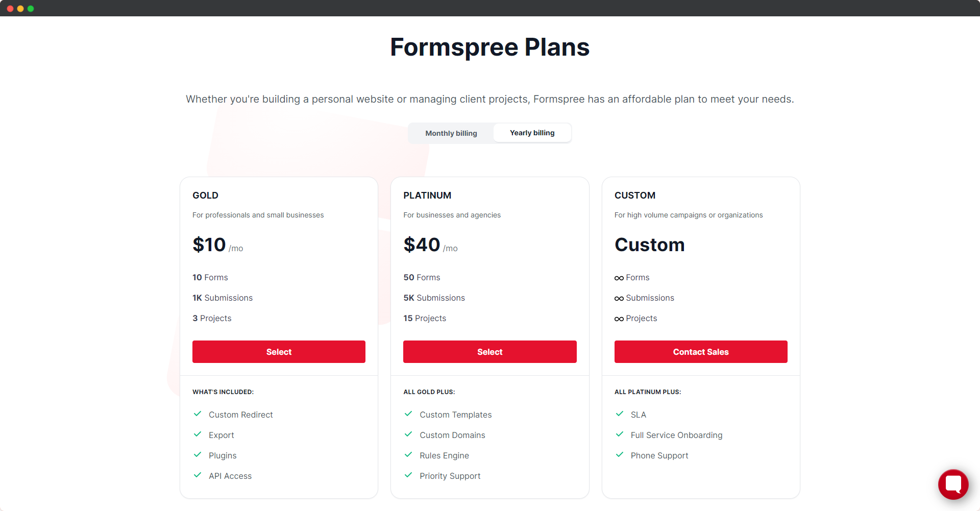This screenshot has width=980, height=511.
Task: Click the green macOS maximize button
Action: click(x=31, y=9)
